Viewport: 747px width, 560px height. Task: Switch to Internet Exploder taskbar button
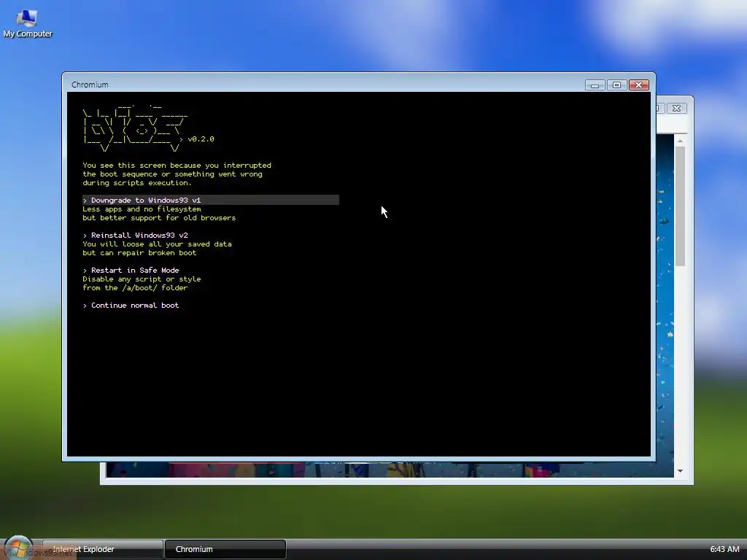102,549
